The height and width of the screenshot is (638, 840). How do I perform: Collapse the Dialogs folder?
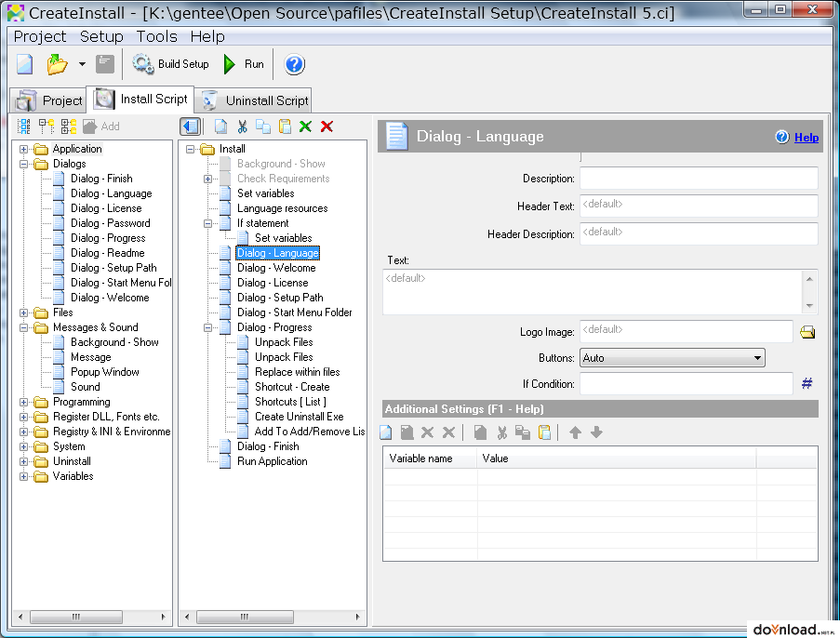click(23, 164)
